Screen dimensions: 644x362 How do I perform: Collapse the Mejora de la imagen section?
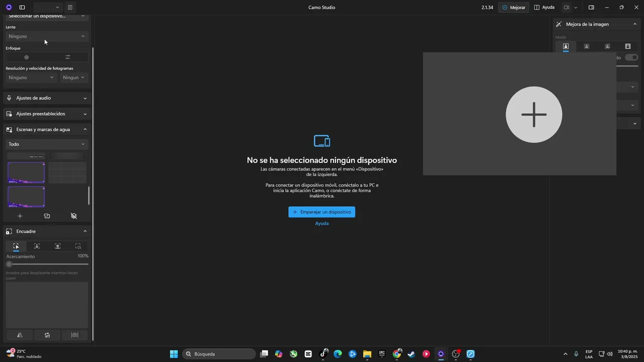click(635, 24)
